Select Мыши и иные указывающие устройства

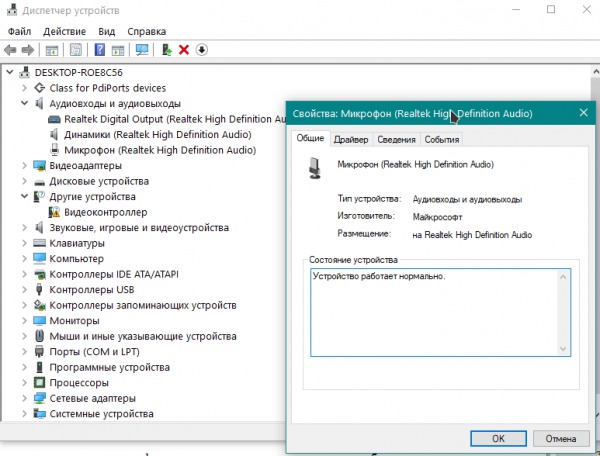(143, 336)
